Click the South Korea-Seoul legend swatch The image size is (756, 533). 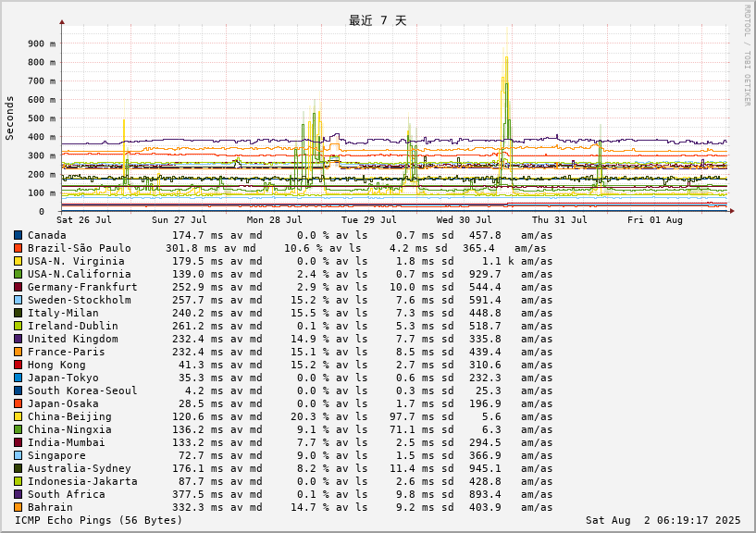tap(19, 390)
